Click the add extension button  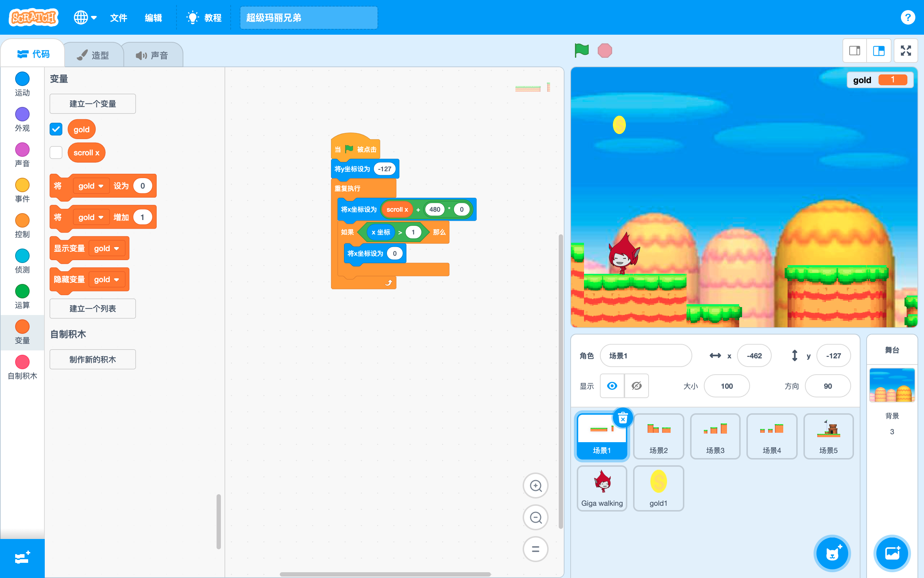(x=22, y=558)
